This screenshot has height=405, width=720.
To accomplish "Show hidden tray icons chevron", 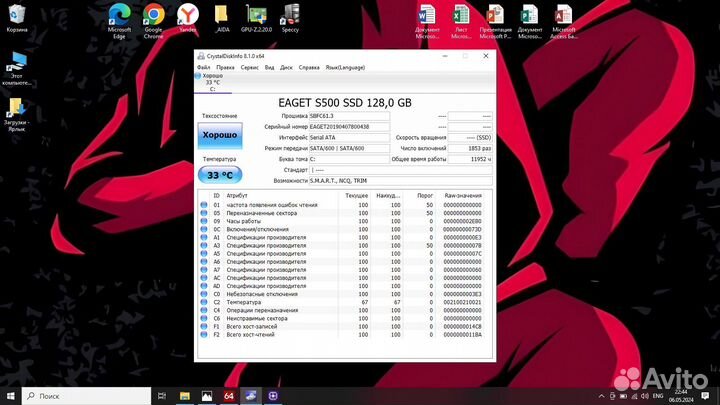I will (x=602, y=396).
